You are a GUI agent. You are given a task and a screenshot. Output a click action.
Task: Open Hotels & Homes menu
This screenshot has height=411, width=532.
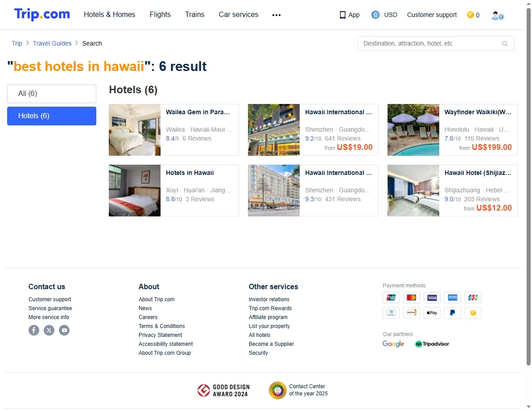pyautogui.click(x=110, y=15)
